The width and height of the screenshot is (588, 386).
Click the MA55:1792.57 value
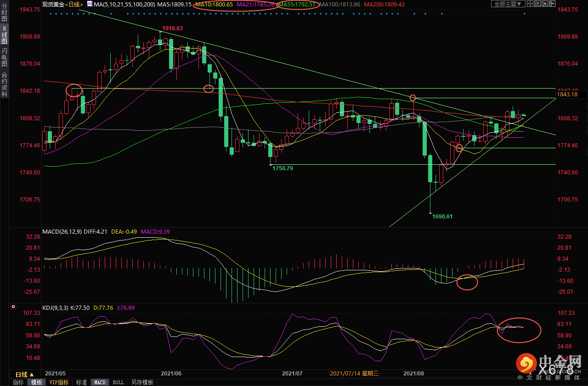click(297, 4)
